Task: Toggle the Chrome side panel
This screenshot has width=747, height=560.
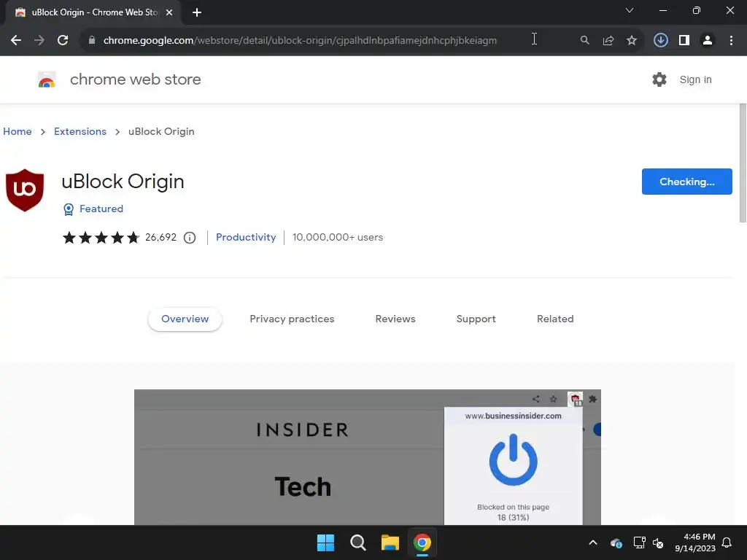Action: [x=684, y=41]
